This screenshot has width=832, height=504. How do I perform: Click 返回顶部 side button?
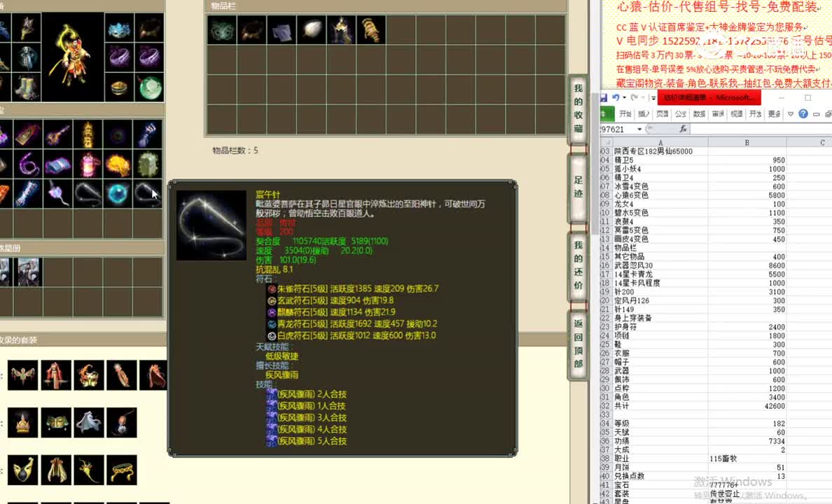tap(578, 344)
